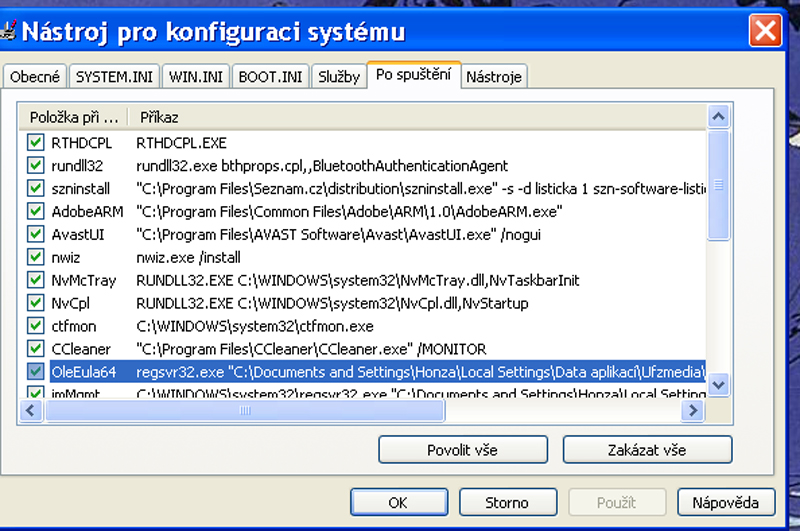Open the BOOT.INI tab
Viewport: 800px width, 531px height.
pos(270,77)
